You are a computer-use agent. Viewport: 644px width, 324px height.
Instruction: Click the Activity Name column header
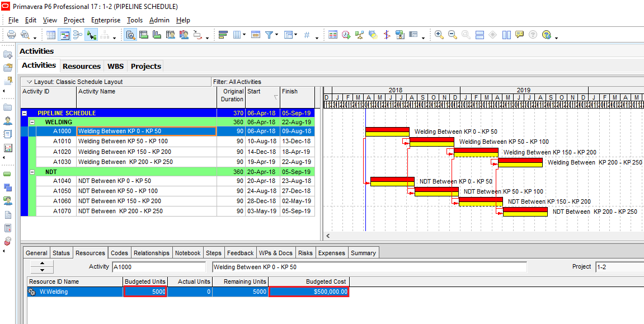pyautogui.click(x=147, y=97)
